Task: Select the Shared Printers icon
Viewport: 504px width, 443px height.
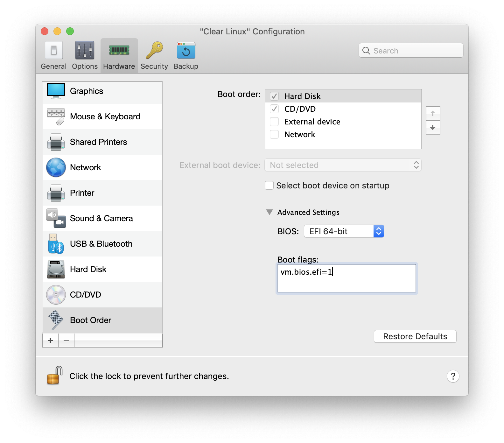Action: pyautogui.click(x=56, y=142)
